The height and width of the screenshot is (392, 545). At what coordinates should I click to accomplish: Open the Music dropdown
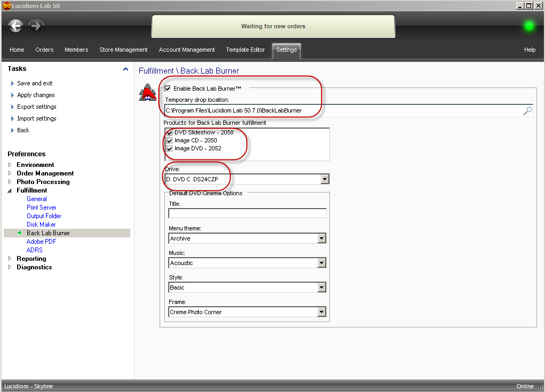[321, 263]
